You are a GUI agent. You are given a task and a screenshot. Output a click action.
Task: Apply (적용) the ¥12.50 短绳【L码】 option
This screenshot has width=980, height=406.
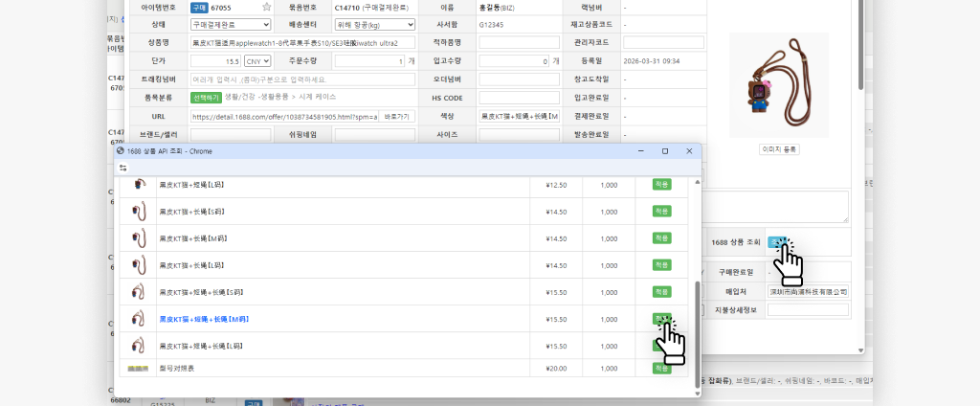coord(662,185)
